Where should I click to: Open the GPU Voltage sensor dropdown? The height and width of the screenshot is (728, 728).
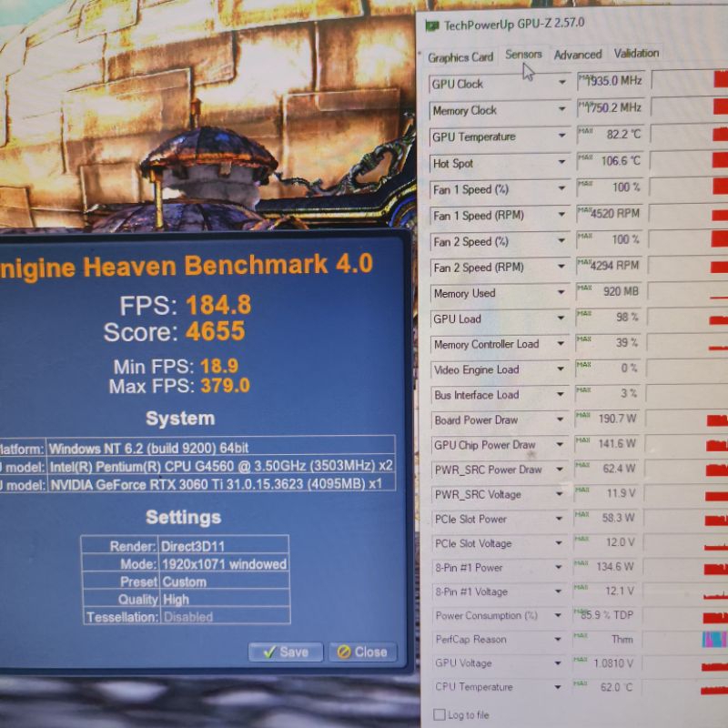click(x=558, y=663)
